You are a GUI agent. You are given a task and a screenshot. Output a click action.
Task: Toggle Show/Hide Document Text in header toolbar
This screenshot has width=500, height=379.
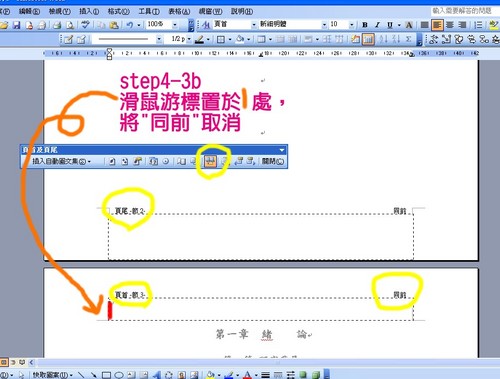[194, 162]
